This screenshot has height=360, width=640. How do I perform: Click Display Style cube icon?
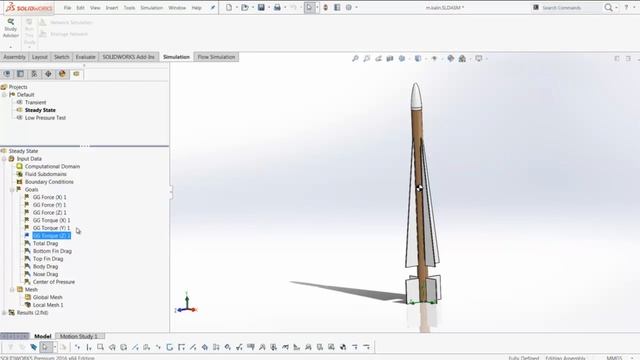coord(418,59)
